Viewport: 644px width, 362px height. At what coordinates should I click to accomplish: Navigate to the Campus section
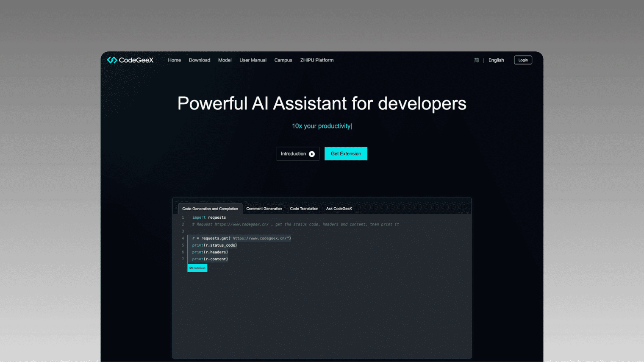click(283, 60)
